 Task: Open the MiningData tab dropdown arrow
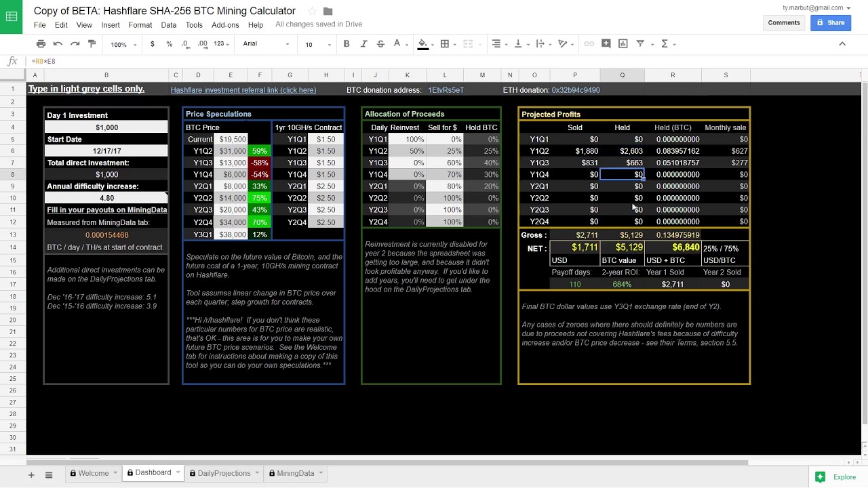coord(321,473)
